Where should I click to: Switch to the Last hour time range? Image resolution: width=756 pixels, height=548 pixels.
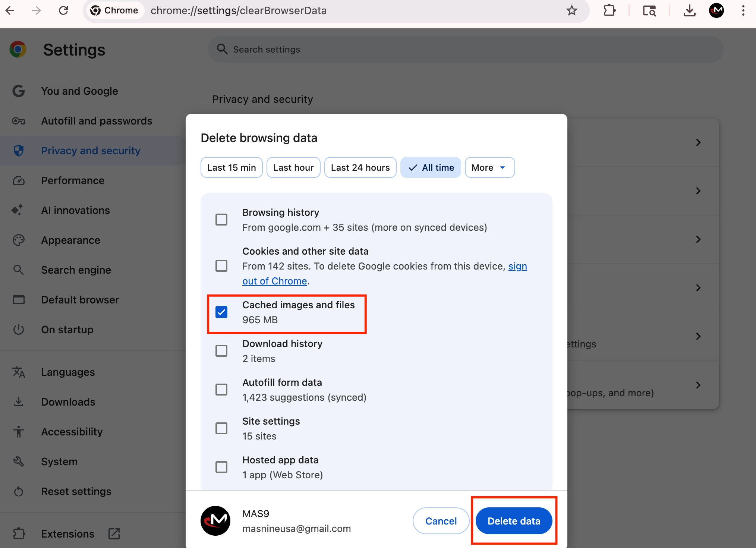[293, 167]
